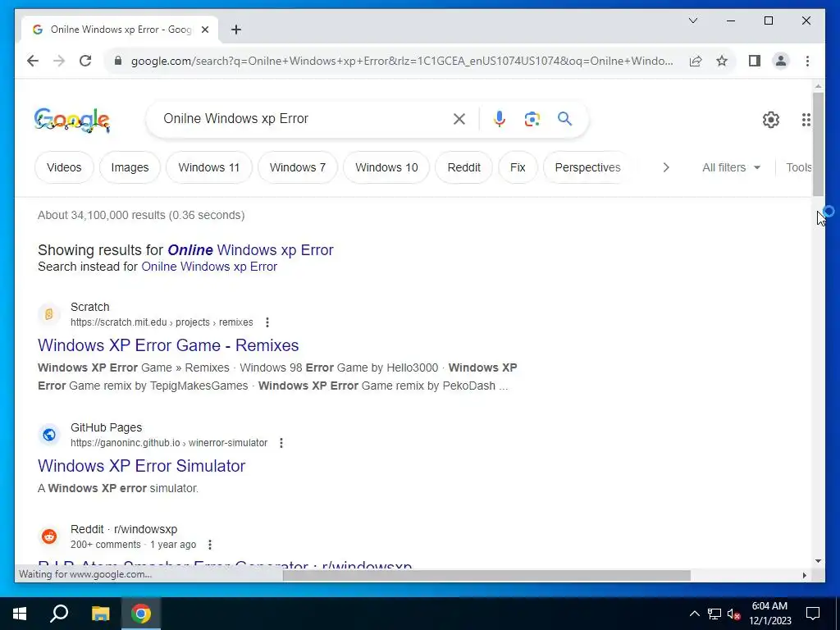Click the scroll down arrow
The image size is (840, 630).
tap(818, 561)
